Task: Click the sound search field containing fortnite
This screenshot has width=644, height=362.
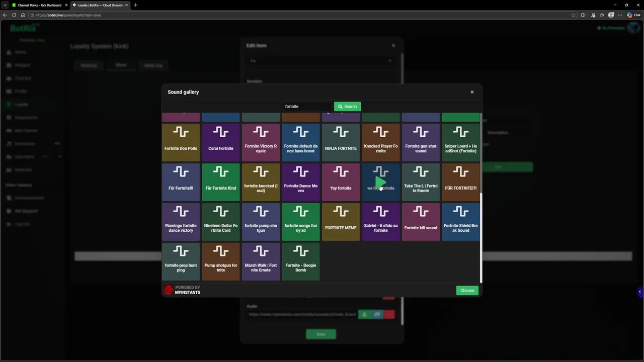Action: (307, 107)
